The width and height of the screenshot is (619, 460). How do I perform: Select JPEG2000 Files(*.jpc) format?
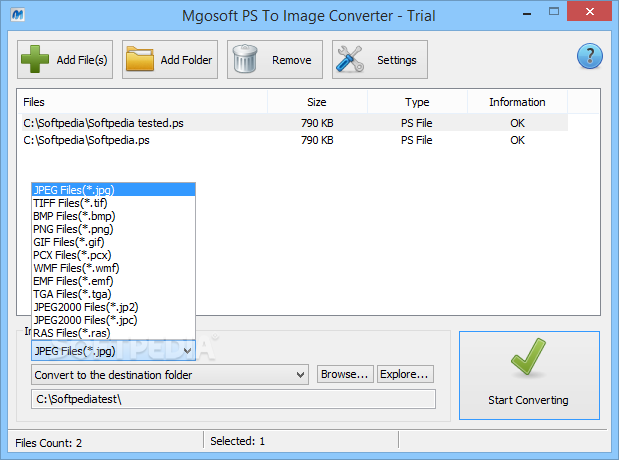(113, 320)
